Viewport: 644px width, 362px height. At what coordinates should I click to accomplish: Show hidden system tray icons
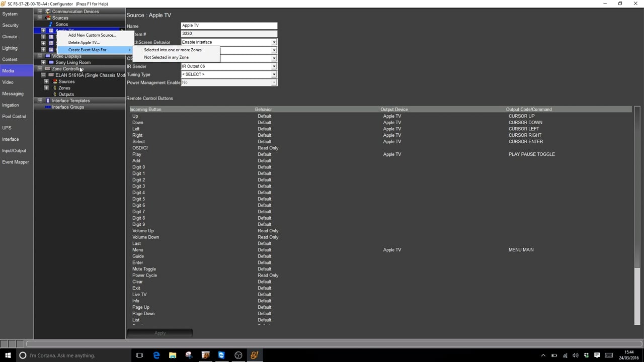(x=543, y=355)
